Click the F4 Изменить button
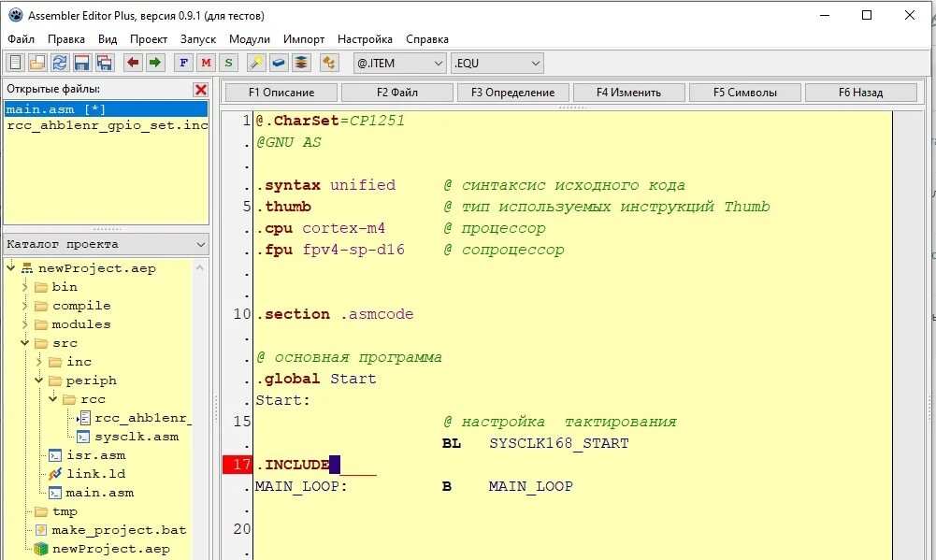 (x=628, y=93)
